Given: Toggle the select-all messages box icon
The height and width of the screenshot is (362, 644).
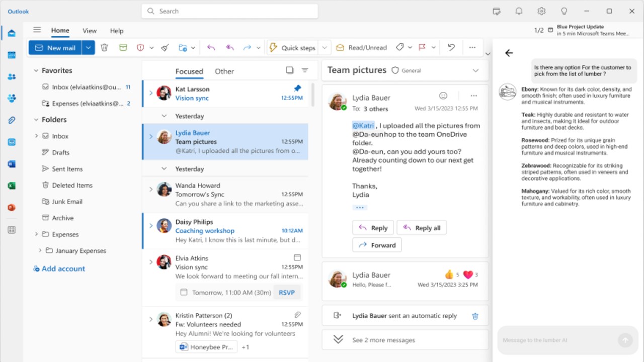Looking at the screenshot, I should [289, 70].
